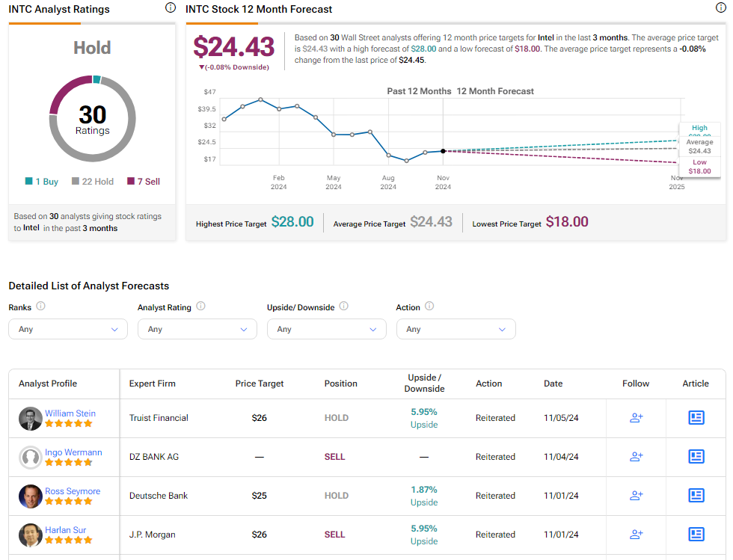733x560 pixels.
Task: Click the 12 Month Forecast info icon
Action: click(720, 8)
